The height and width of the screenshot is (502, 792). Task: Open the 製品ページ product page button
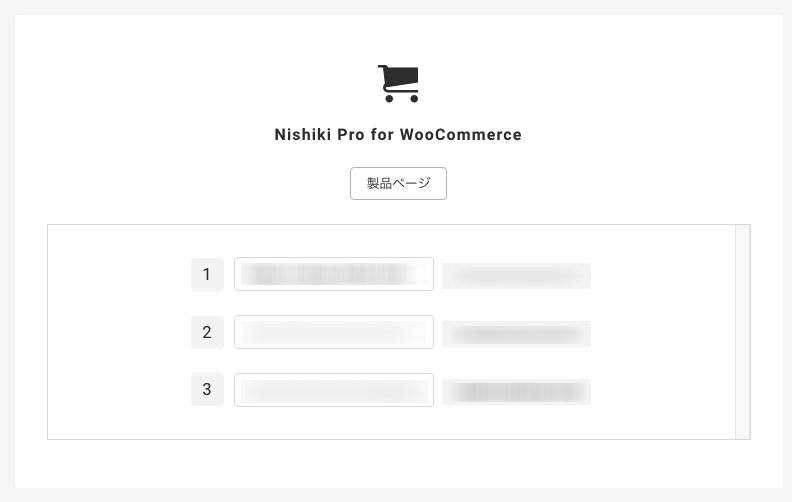pyautogui.click(x=398, y=183)
